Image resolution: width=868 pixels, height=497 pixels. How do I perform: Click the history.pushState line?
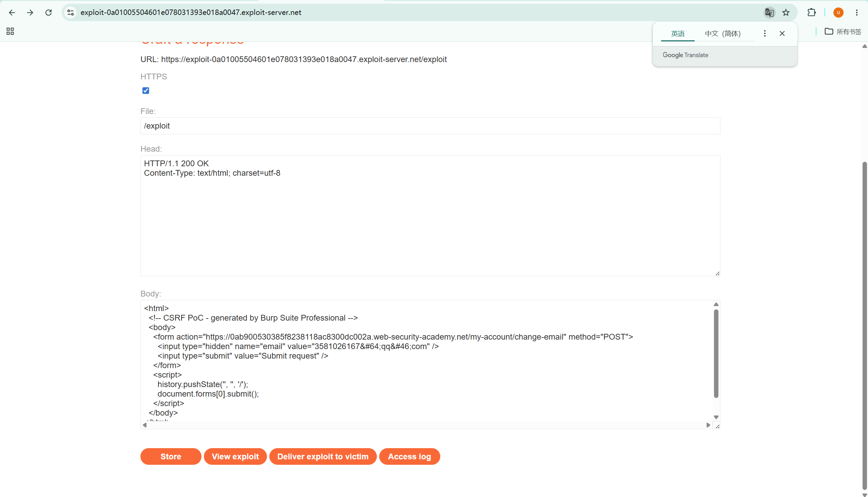click(203, 384)
